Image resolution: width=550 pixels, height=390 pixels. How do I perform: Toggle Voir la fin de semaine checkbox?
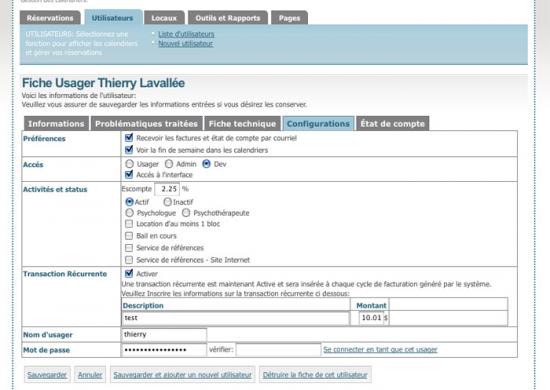point(129,150)
